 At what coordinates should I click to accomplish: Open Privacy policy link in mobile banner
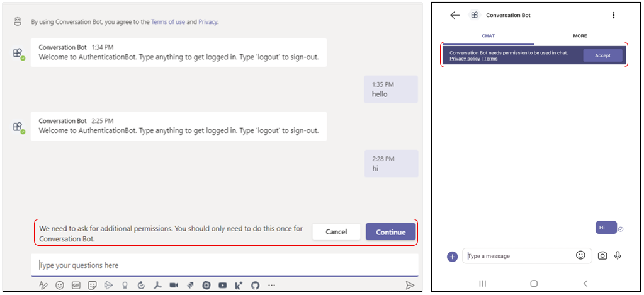465,59
